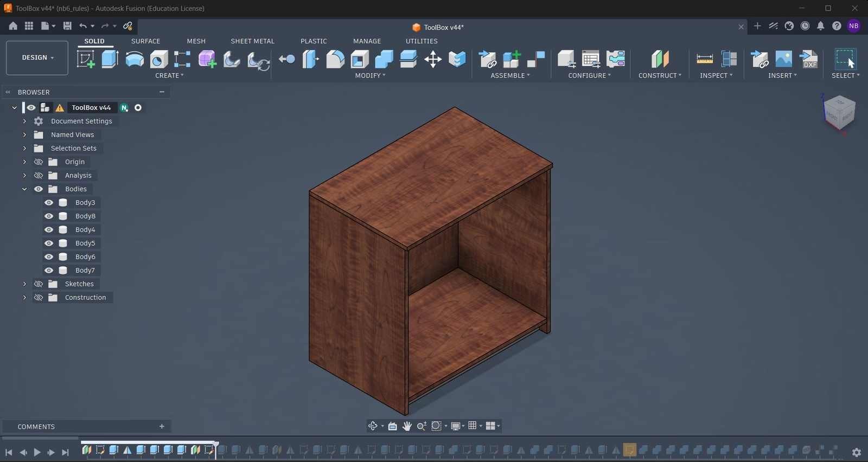
Task: Open the CREATE menu dropdown
Action: [x=169, y=75]
